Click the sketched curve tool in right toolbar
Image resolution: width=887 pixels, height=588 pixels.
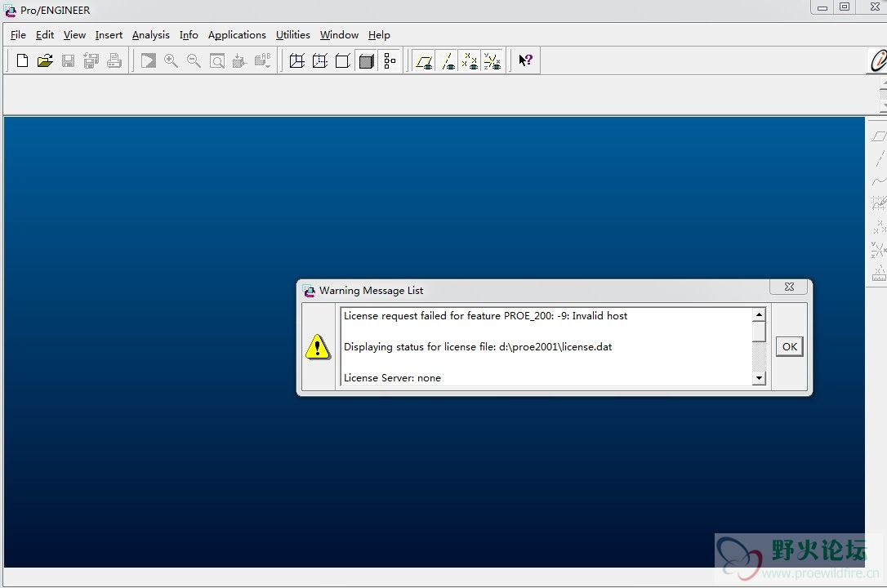(879, 203)
